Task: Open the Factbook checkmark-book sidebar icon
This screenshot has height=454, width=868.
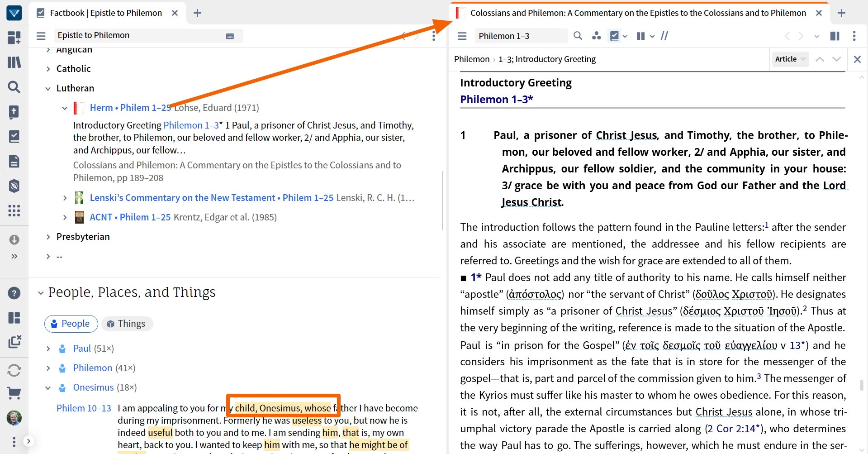Action: point(14,136)
